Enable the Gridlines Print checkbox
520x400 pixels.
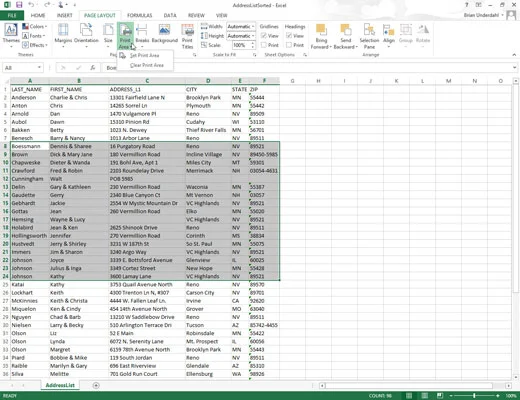coord(264,45)
